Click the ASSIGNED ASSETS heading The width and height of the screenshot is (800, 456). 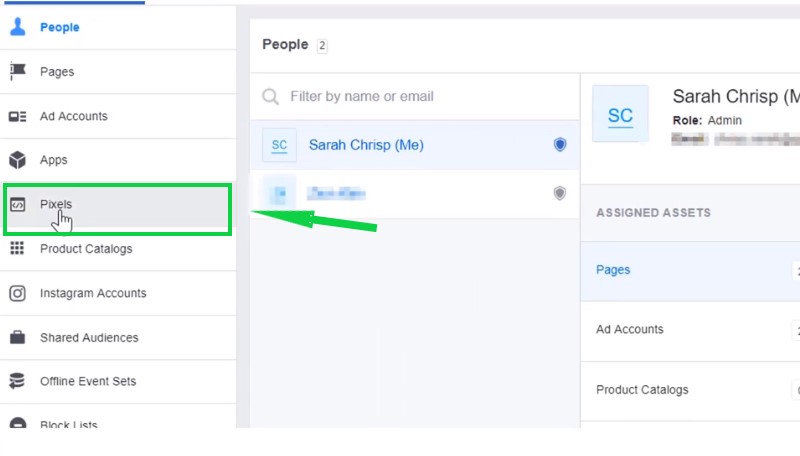[653, 213]
